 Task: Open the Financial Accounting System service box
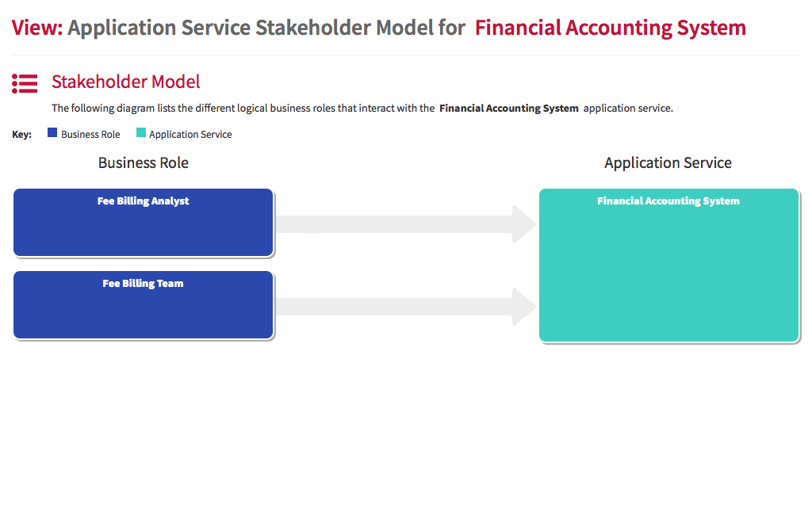[x=669, y=265]
